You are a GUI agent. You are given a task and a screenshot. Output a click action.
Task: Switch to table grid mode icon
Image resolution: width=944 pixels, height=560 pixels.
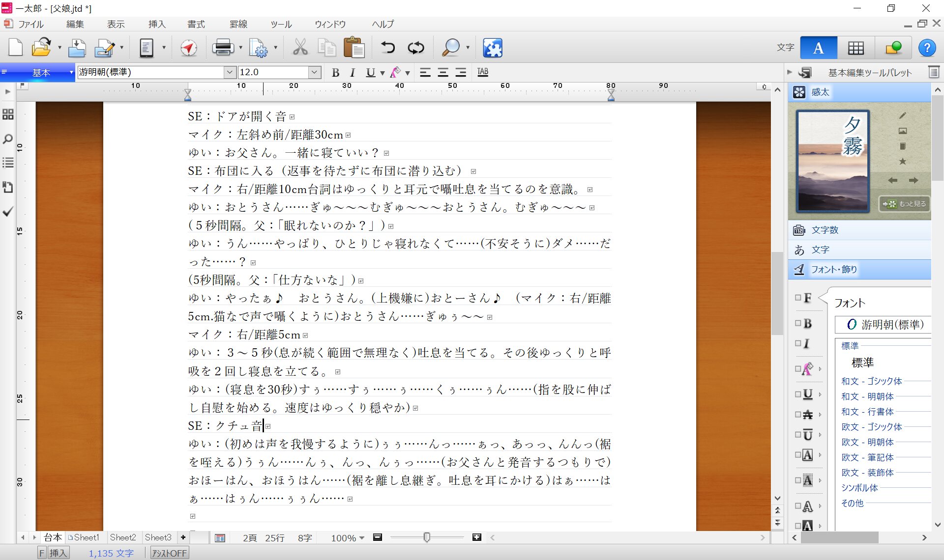[x=855, y=48]
